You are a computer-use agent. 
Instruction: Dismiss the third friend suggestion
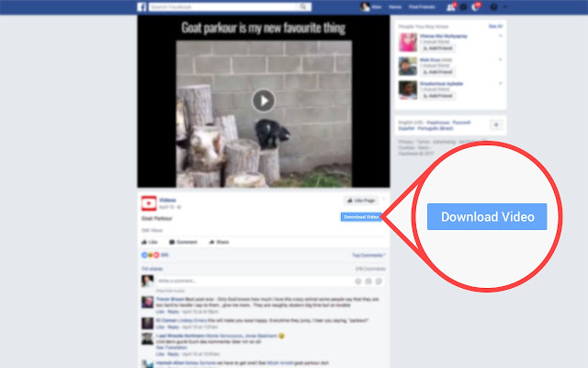click(500, 84)
